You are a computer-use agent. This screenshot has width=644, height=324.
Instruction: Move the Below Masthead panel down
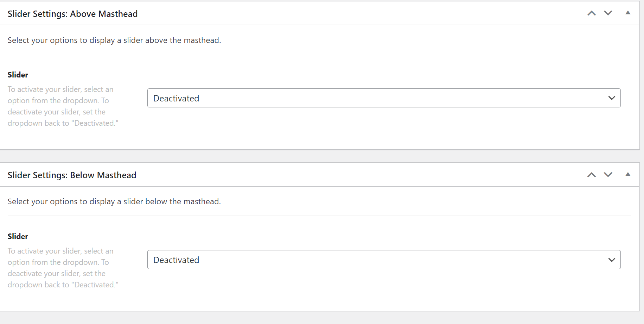coord(608,175)
